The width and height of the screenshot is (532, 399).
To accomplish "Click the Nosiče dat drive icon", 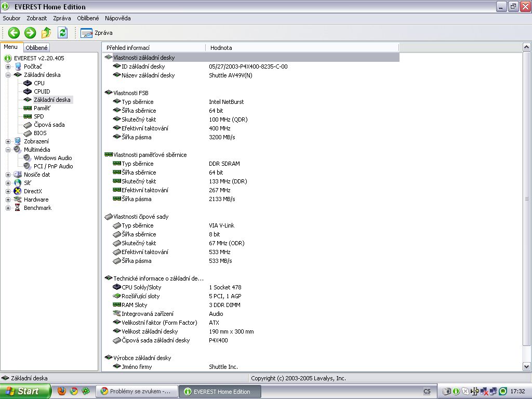I will (x=18, y=175).
